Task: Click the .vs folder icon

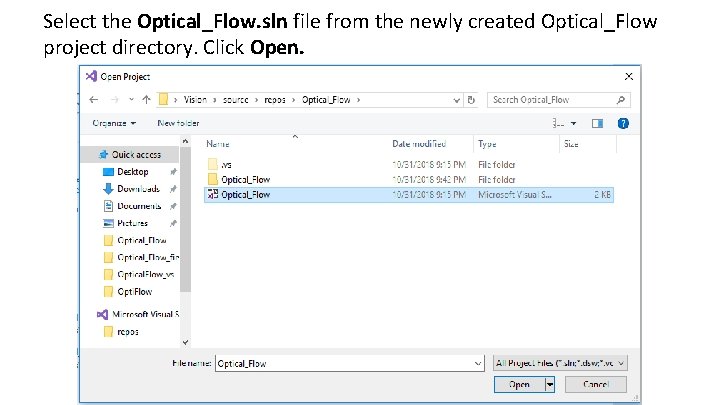Action: pyautogui.click(x=213, y=164)
